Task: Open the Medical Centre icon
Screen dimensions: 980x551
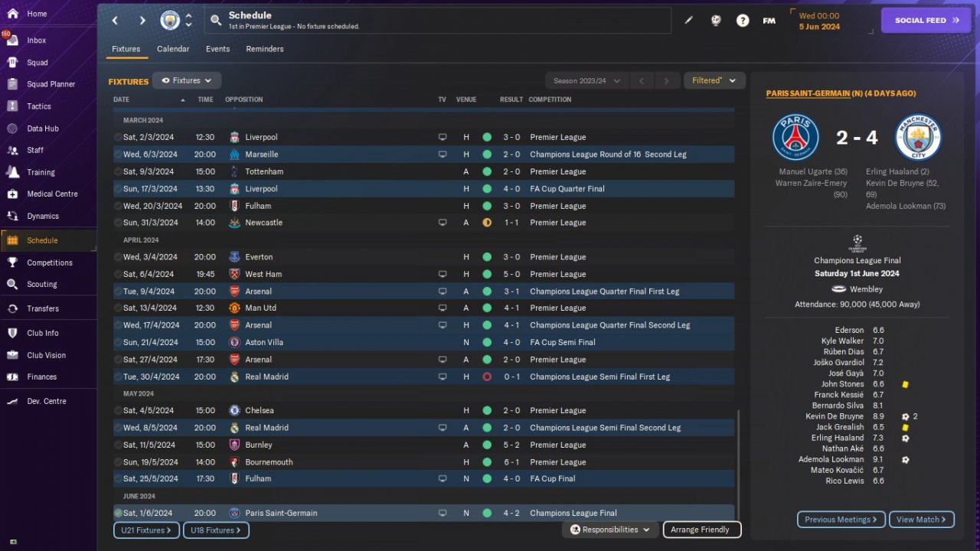Action: [x=12, y=194]
